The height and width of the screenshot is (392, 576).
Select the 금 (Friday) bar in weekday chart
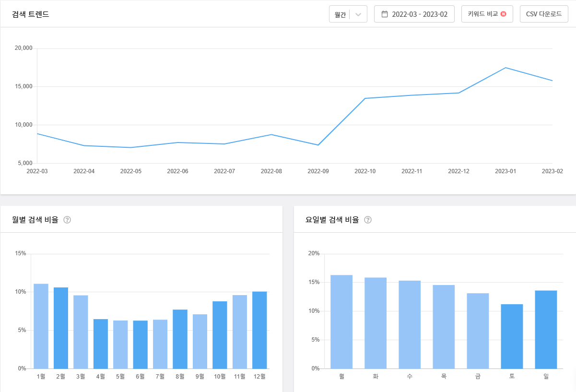click(x=478, y=331)
